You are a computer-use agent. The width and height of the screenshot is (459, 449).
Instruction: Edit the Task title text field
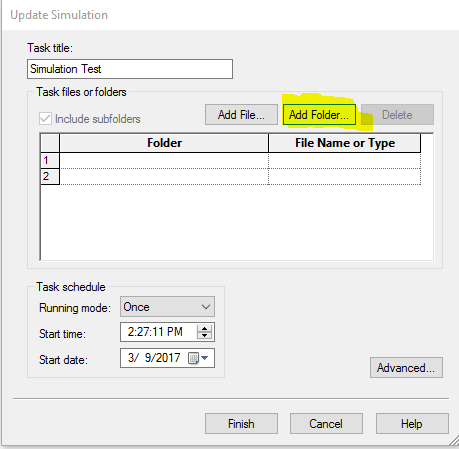(x=130, y=69)
